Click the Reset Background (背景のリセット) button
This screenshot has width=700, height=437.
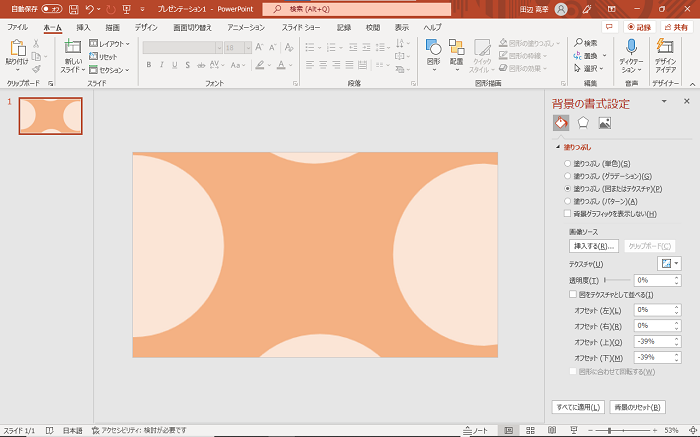pyautogui.click(x=637, y=407)
